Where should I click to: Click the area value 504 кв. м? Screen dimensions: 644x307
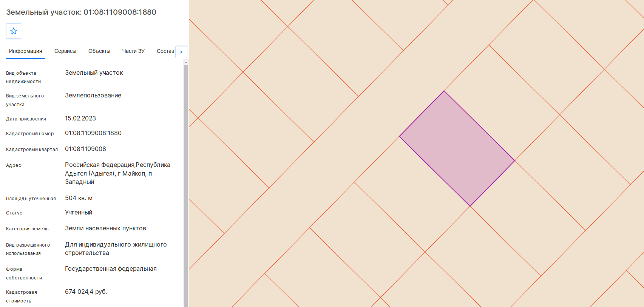[79, 198]
